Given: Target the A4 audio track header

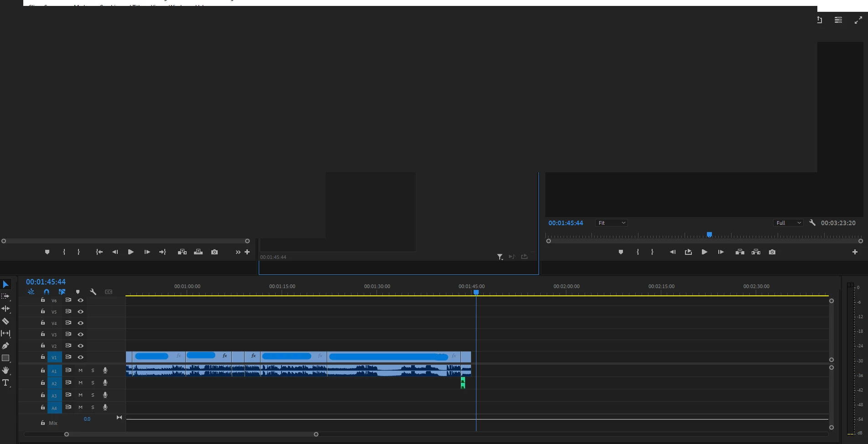Looking at the screenshot, I should click(x=54, y=408).
